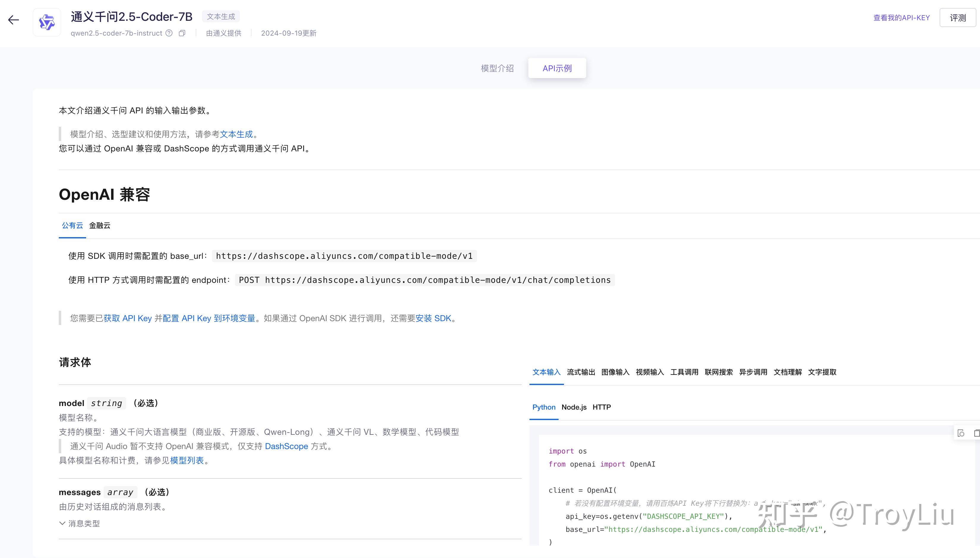Switch to the 金融云 tab

coord(99,225)
